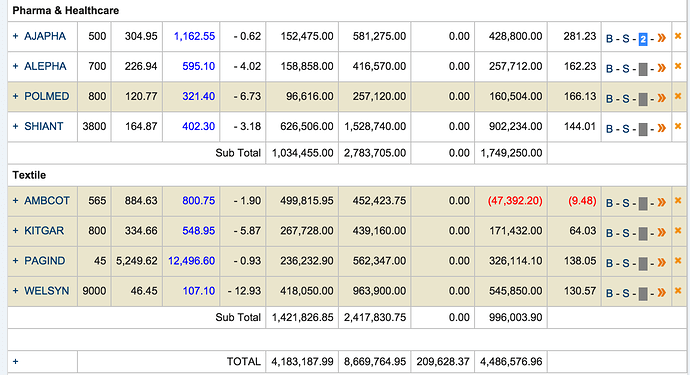Click S (sell) link for KITGAR
The width and height of the screenshot is (690, 375).
(626, 233)
